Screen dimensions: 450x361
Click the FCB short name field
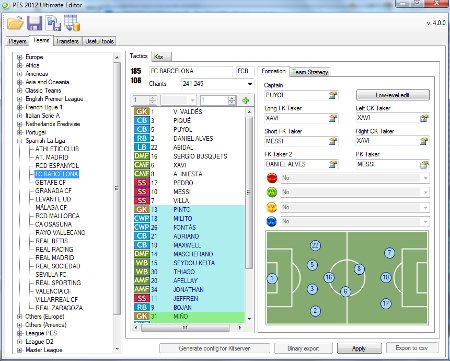coord(245,71)
